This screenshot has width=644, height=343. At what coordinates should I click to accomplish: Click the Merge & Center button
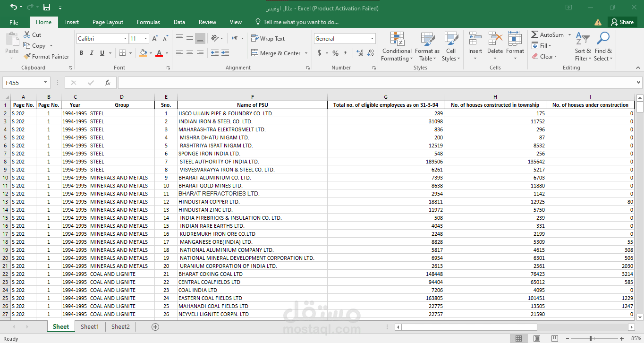pyautogui.click(x=276, y=53)
